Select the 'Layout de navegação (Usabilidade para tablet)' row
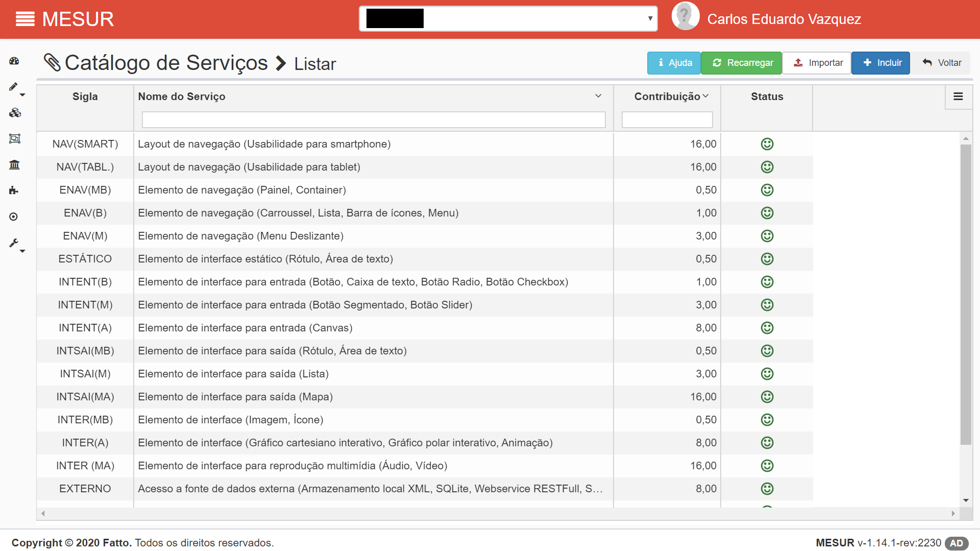Viewport: 980px width, 551px height. pyautogui.click(x=425, y=167)
